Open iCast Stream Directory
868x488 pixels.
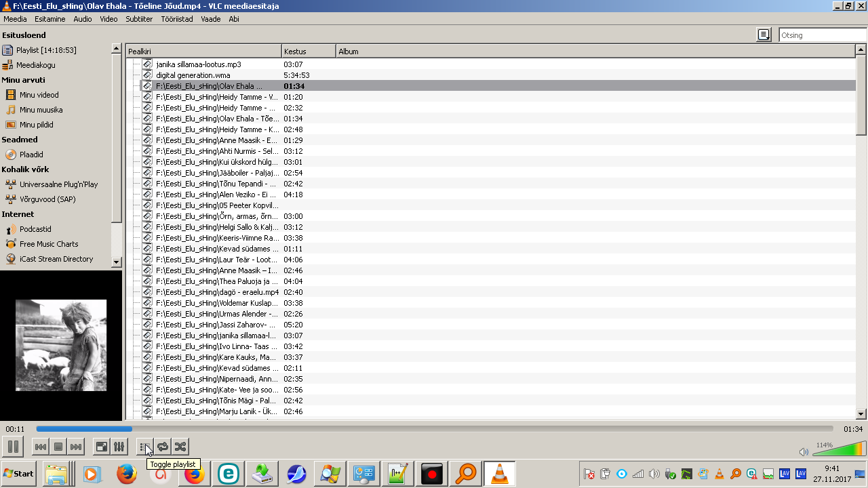pos(55,259)
